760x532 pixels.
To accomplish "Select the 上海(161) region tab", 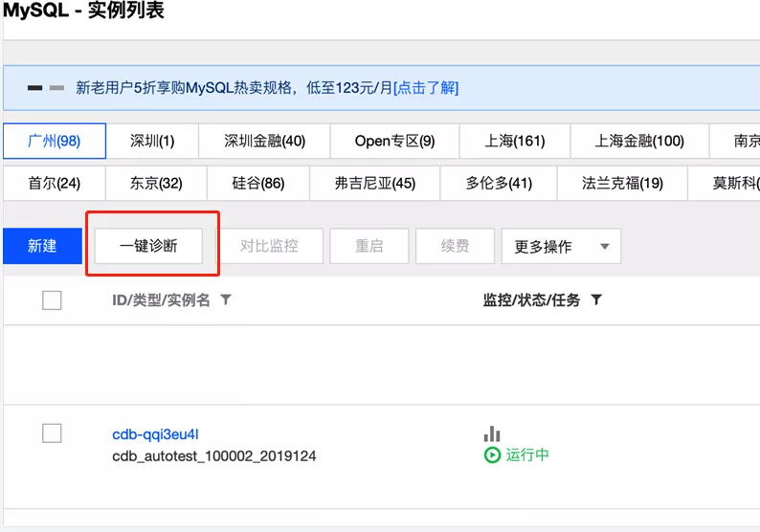I will click(x=515, y=141).
